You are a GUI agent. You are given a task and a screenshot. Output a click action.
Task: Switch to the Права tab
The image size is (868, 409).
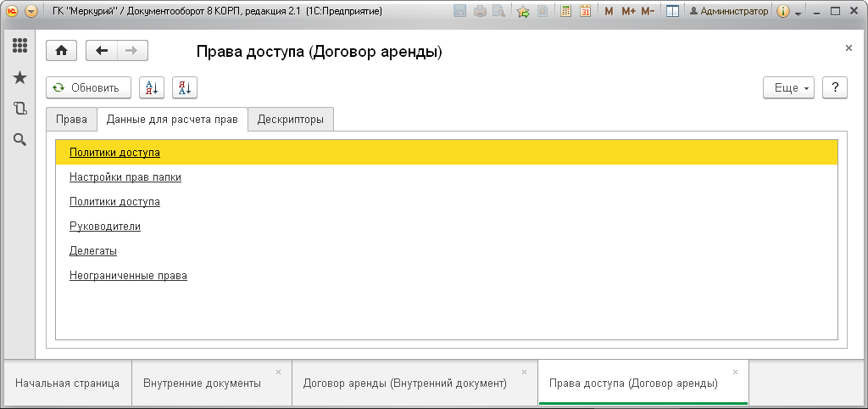[71, 119]
